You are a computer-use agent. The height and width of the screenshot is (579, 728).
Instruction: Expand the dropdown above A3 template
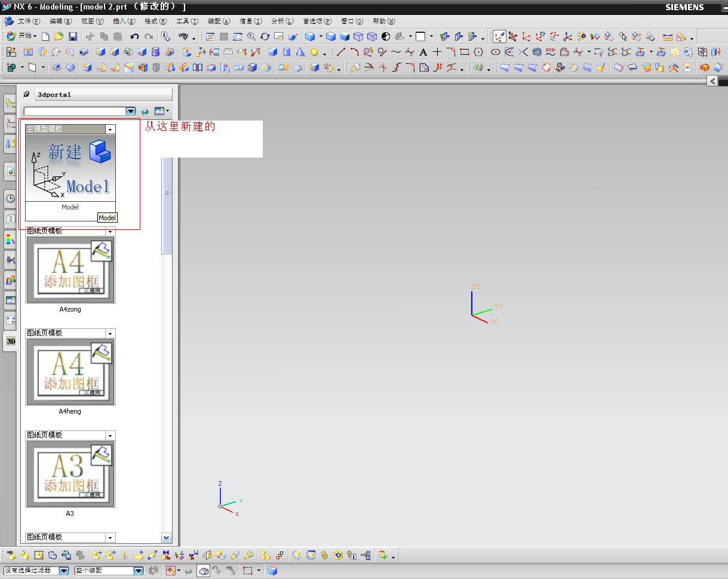[110, 435]
